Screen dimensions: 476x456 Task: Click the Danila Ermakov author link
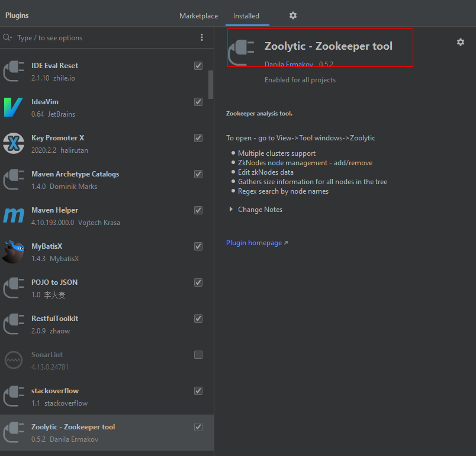[289, 64]
